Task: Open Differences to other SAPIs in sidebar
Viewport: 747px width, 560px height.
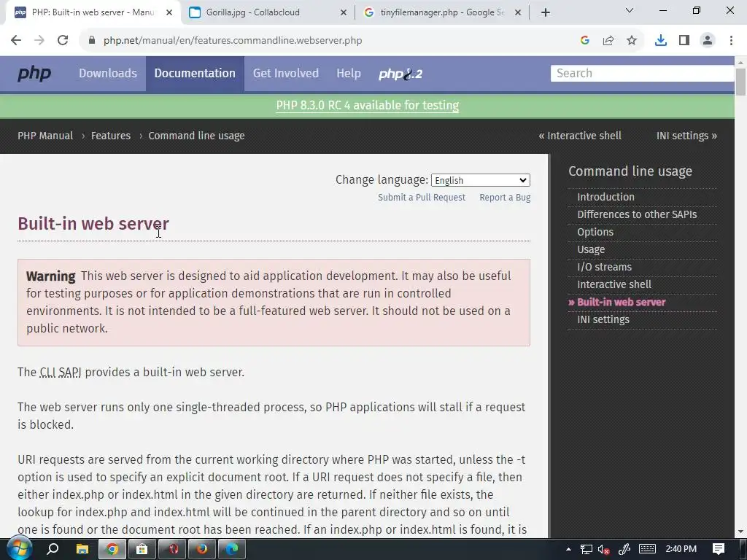Action: click(637, 214)
